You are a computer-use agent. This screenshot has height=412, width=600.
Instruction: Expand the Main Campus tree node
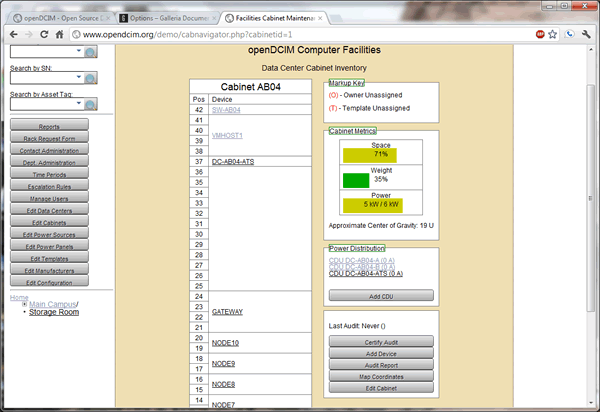point(23,304)
